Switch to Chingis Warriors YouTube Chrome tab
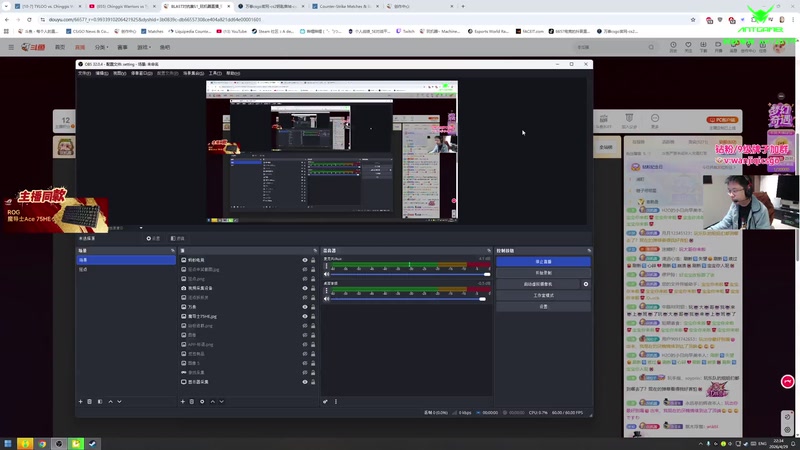800x450 pixels. (x=121, y=6)
